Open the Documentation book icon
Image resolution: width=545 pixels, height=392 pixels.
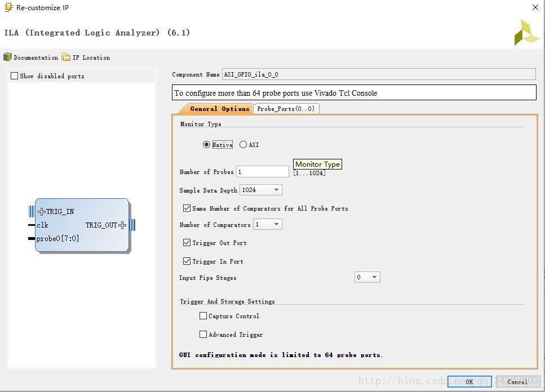point(8,57)
